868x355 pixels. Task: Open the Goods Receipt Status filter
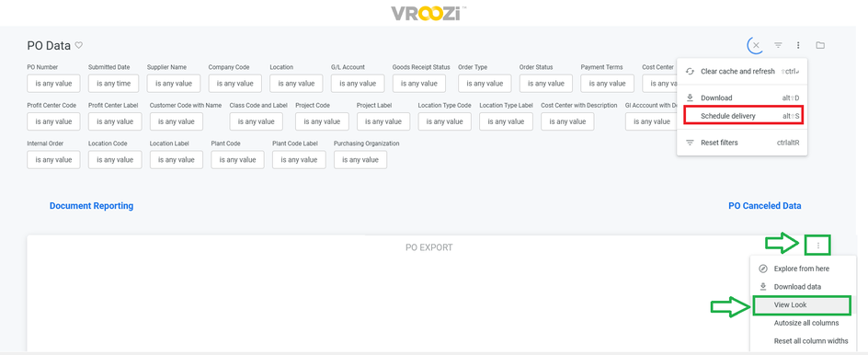click(419, 84)
